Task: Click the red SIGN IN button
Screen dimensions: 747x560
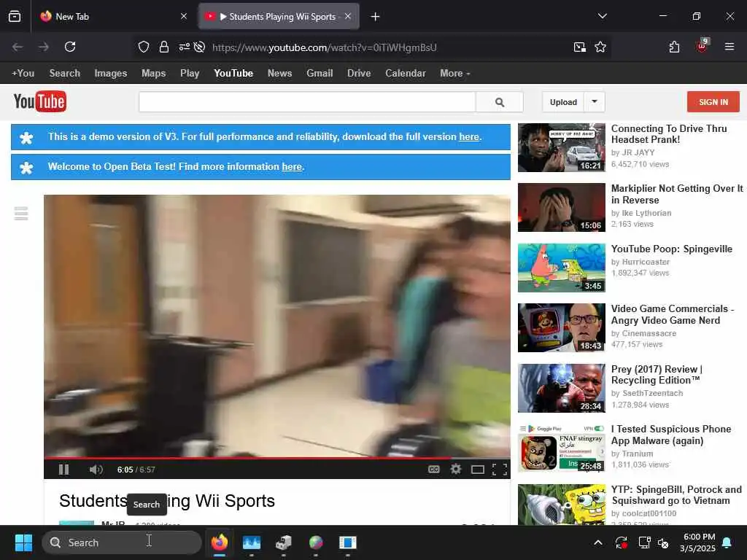Action: (x=713, y=102)
